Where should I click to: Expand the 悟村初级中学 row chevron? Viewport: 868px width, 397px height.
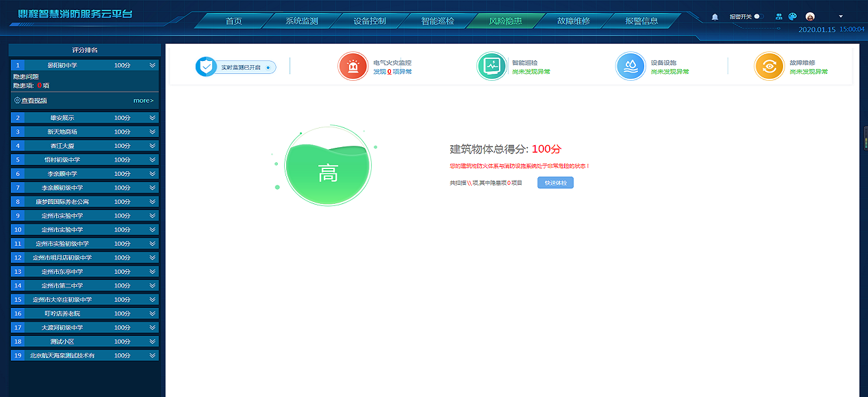pyautogui.click(x=153, y=159)
